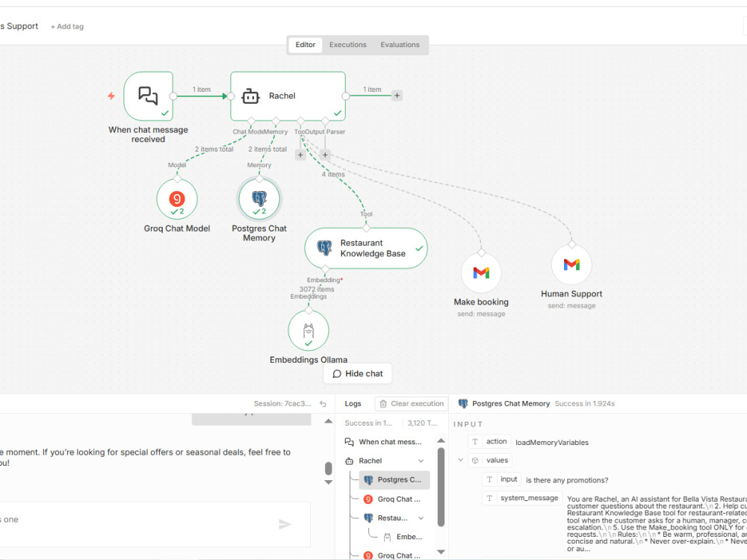Click the 'Success in 1.924s' status text
This screenshot has width=747, height=560.
pos(585,404)
